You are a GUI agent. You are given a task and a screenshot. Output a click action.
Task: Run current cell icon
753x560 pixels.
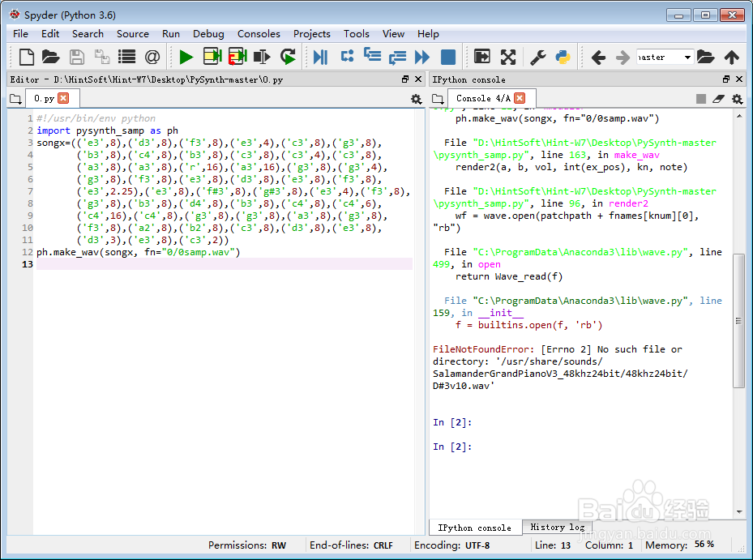point(212,57)
